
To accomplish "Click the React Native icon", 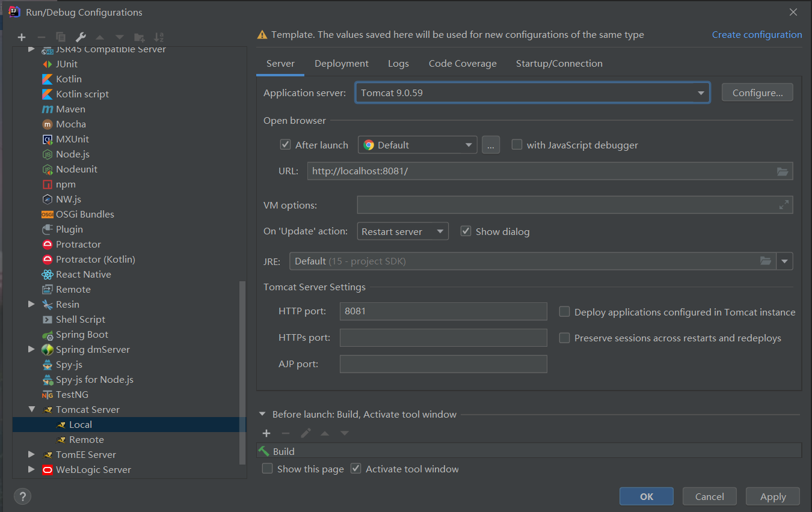I will (48, 274).
